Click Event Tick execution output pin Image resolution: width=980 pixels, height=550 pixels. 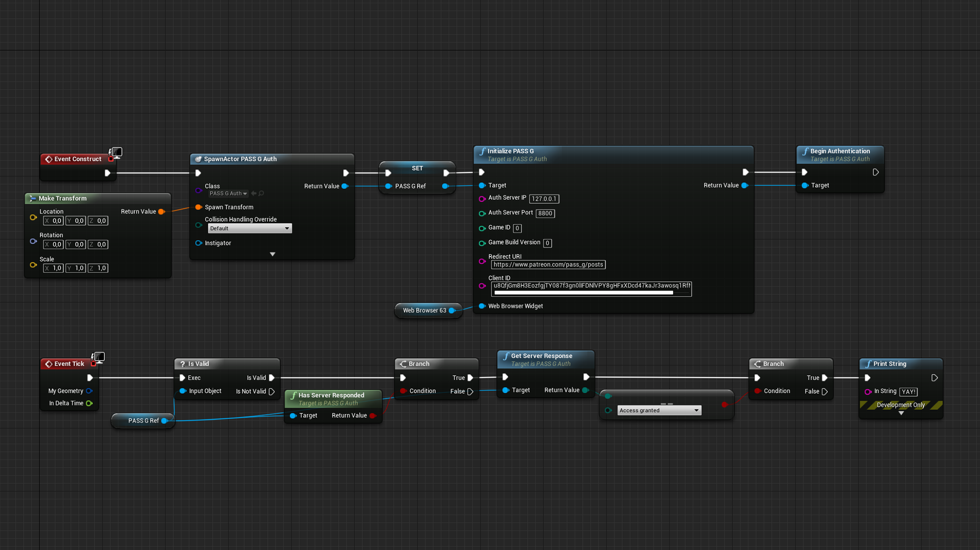(90, 378)
